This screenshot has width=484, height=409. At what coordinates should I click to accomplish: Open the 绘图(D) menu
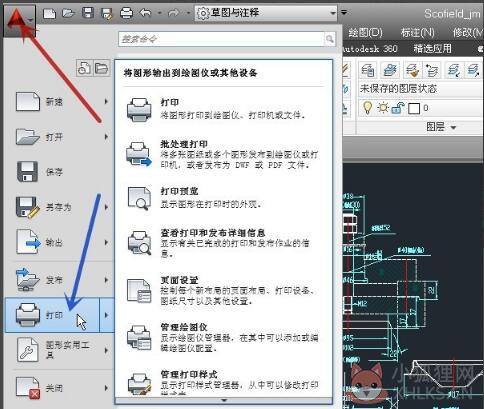(x=365, y=32)
